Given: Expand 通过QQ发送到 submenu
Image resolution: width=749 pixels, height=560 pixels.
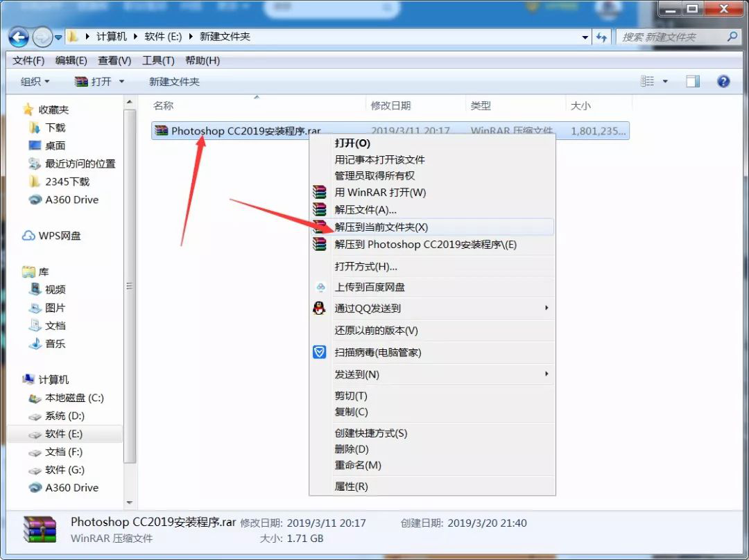Looking at the screenshot, I should coord(432,308).
